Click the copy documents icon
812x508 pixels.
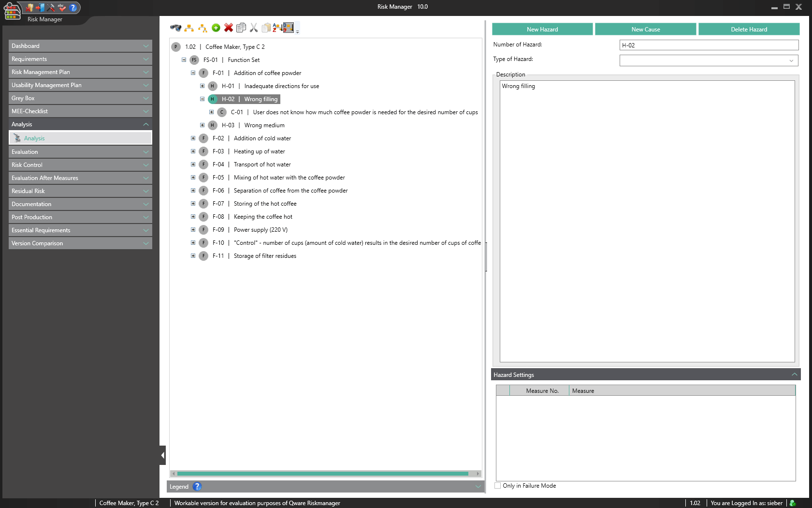click(241, 28)
